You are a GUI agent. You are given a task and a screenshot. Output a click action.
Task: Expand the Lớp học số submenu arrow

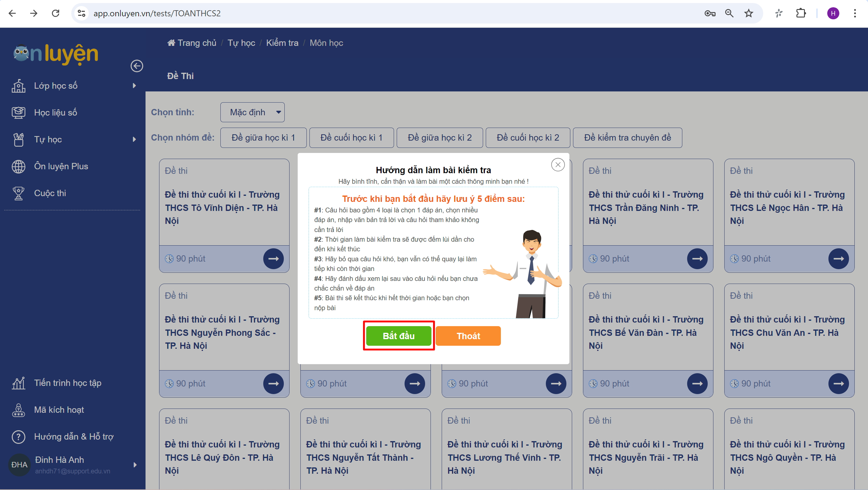tap(134, 86)
